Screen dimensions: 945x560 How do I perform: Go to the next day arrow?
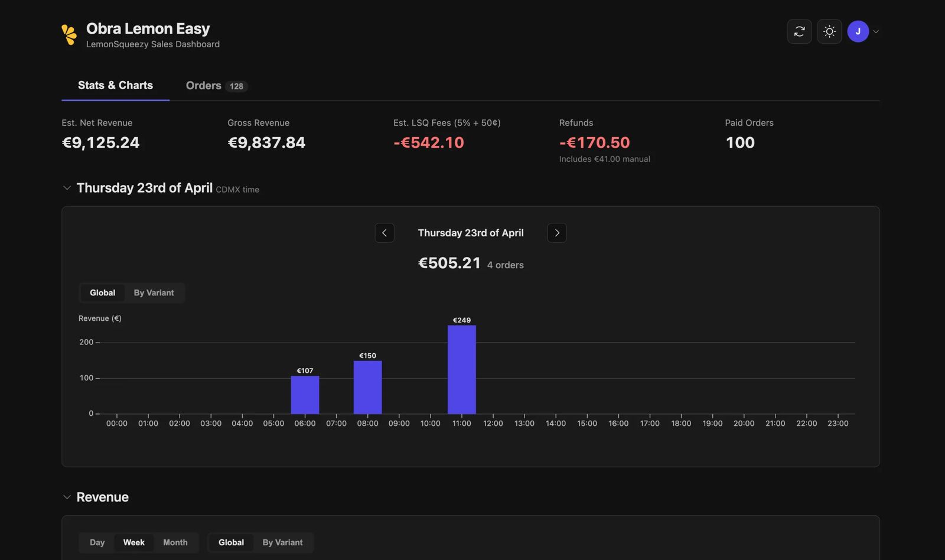(x=557, y=233)
